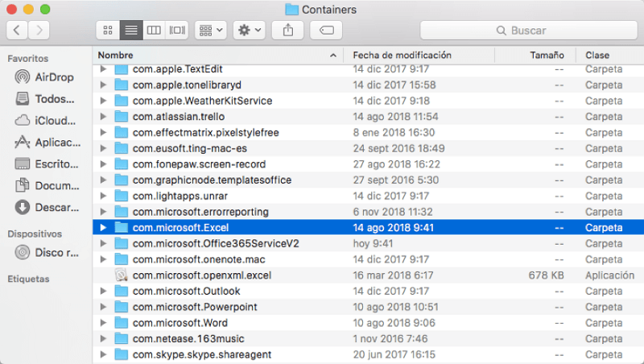Click the date 20 jun 2017 16:15
The width and height of the screenshot is (644, 364).
coord(394,354)
